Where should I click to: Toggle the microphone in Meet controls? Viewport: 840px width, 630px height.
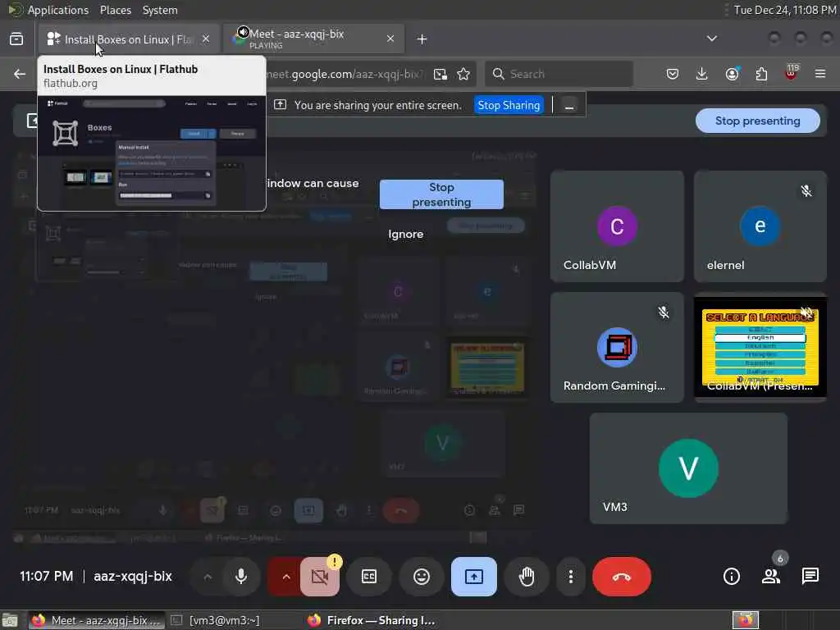(241, 577)
